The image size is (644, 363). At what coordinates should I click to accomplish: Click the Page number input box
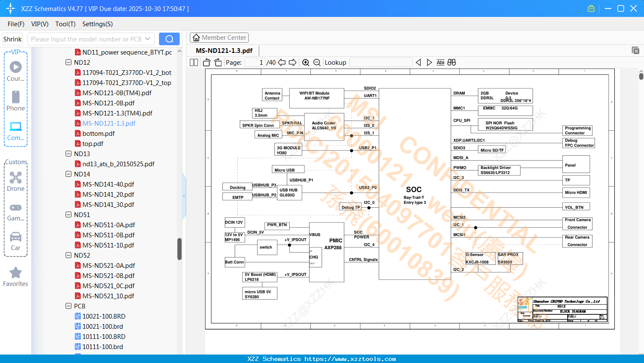point(255,63)
